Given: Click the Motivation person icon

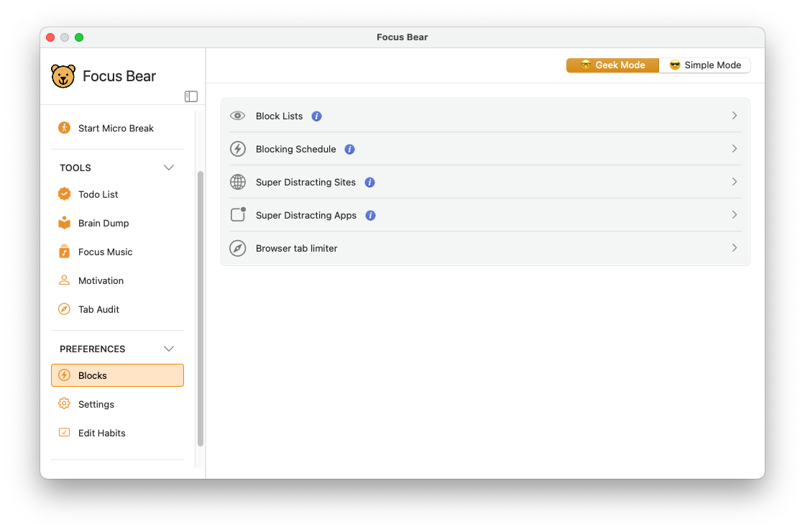Looking at the screenshot, I should click(64, 280).
